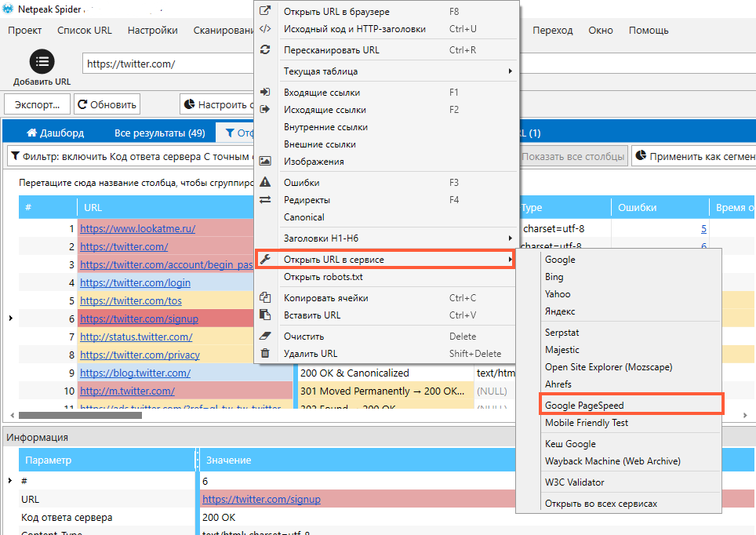Select Internal links menu entry
Screen dimensions: 756x535
[325, 127]
